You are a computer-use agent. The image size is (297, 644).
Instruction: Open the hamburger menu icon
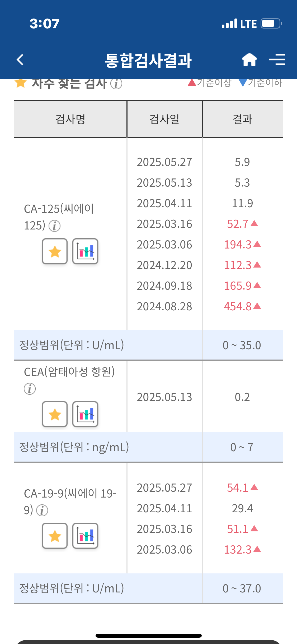(277, 59)
